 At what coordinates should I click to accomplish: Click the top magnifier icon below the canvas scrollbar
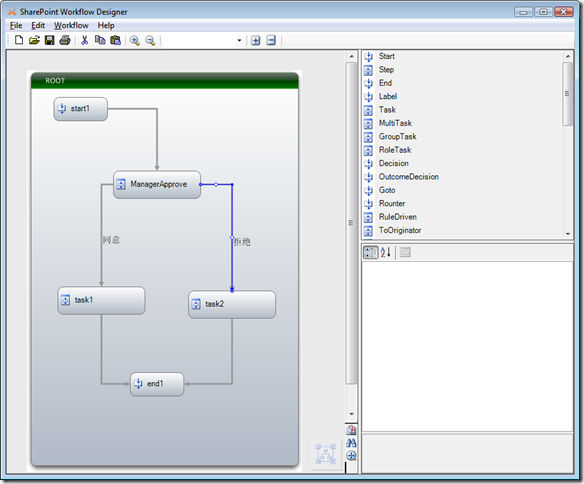tap(351, 430)
